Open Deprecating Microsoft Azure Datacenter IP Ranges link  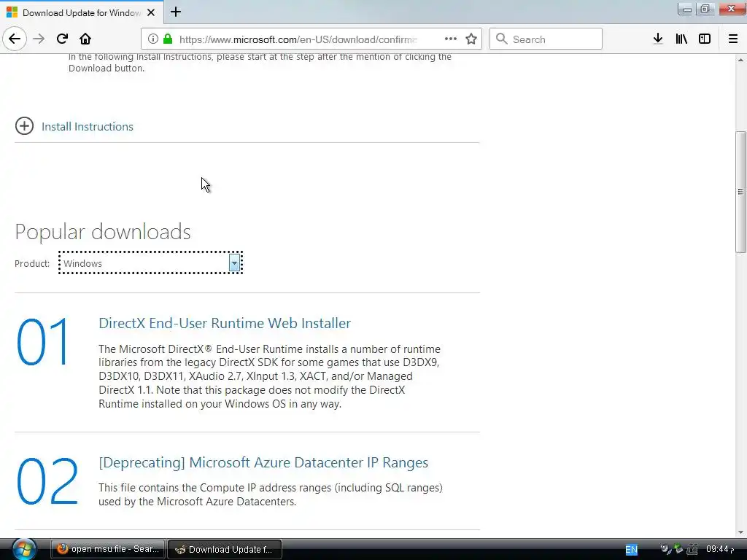(x=263, y=463)
